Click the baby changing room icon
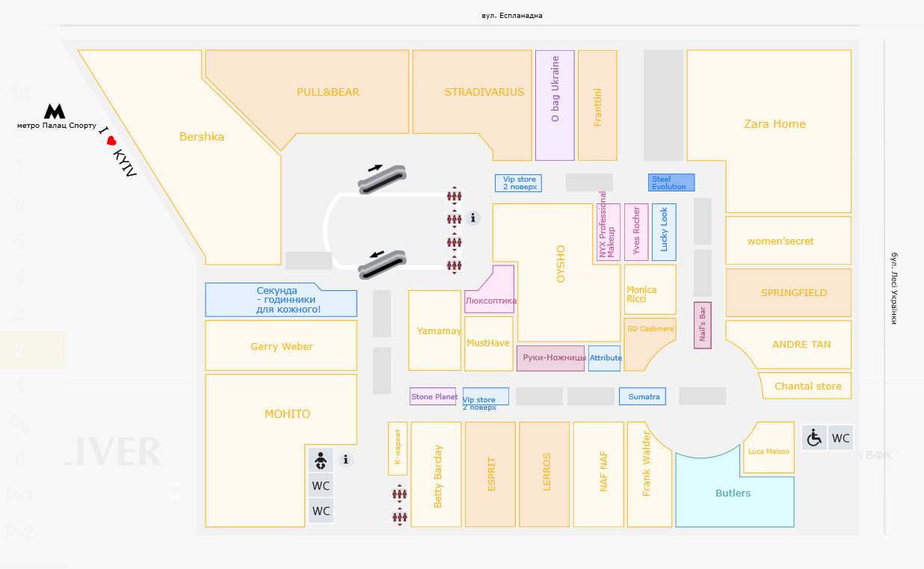Image resolution: width=924 pixels, height=569 pixels. [321, 460]
